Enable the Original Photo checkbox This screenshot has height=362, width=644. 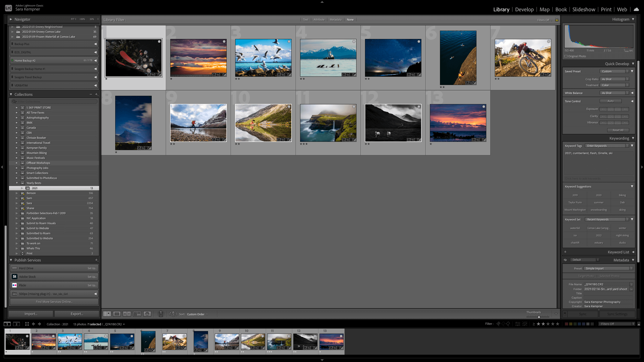pos(566,56)
